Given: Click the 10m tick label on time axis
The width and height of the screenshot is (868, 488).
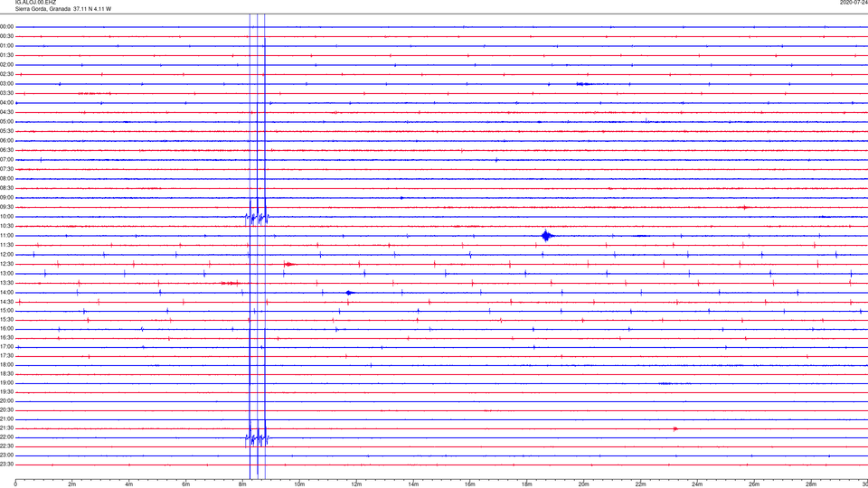Looking at the screenshot, I should click(299, 484).
